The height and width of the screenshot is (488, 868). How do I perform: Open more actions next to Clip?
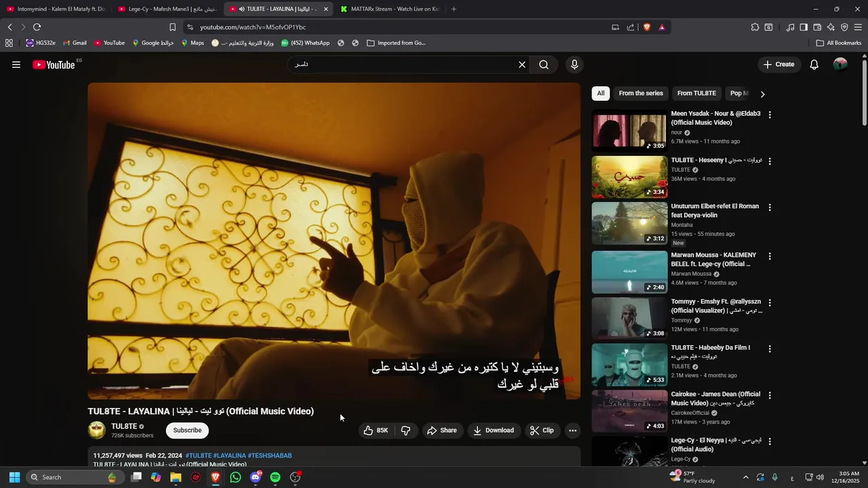572,430
